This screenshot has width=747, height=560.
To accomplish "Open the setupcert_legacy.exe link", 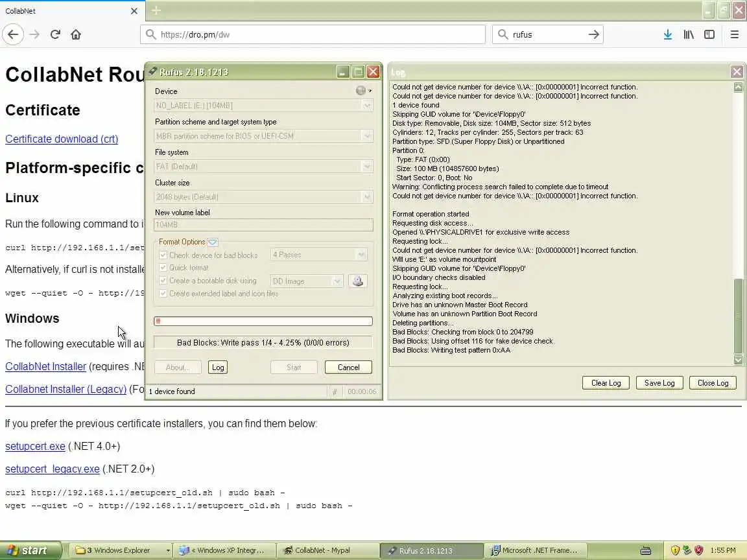I will 53,469.
